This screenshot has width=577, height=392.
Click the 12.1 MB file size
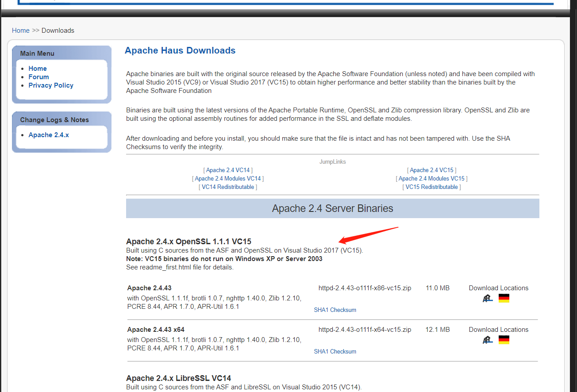point(438,330)
